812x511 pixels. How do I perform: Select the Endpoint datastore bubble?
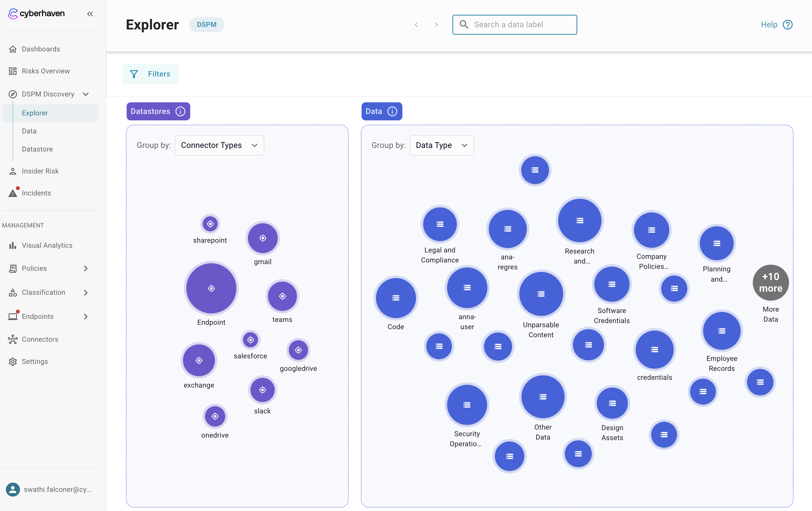211,288
